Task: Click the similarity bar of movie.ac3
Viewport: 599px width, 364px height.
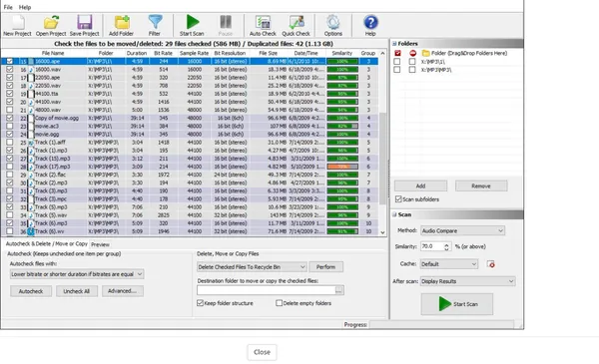Action: [x=342, y=126]
